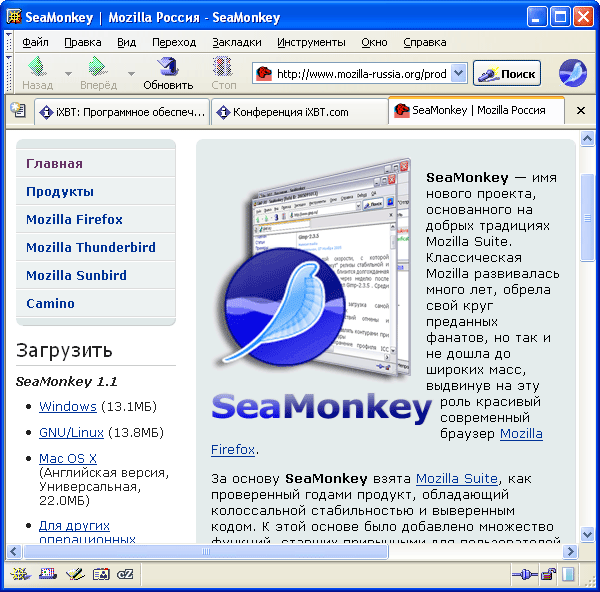Open the Справка menu
600x592 pixels.
425,42
